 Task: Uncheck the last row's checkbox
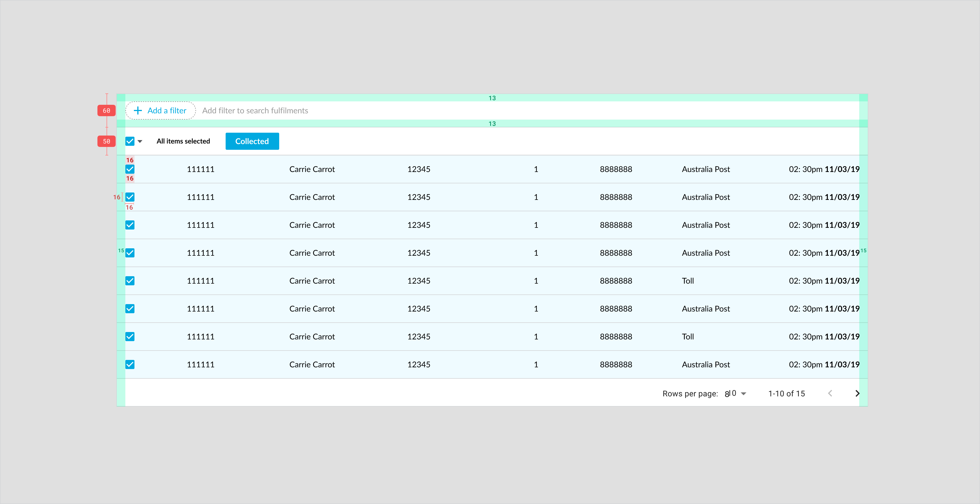(x=130, y=364)
